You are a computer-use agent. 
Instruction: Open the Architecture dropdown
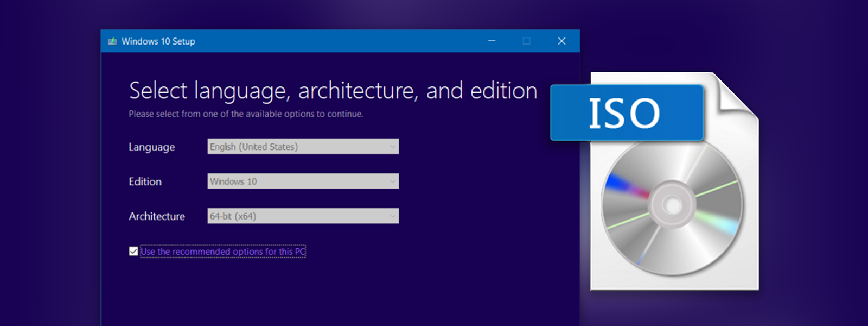(303, 216)
